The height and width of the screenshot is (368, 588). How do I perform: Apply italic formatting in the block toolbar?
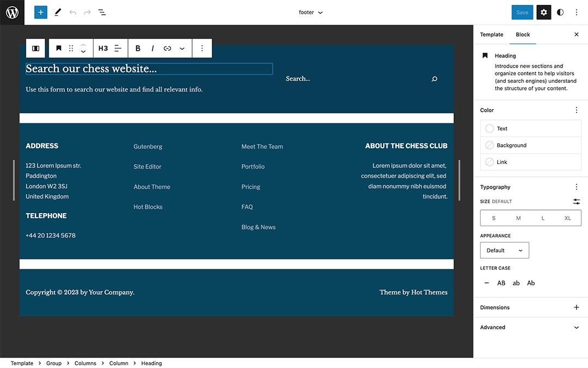pyautogui.click(x=152, y=48)
